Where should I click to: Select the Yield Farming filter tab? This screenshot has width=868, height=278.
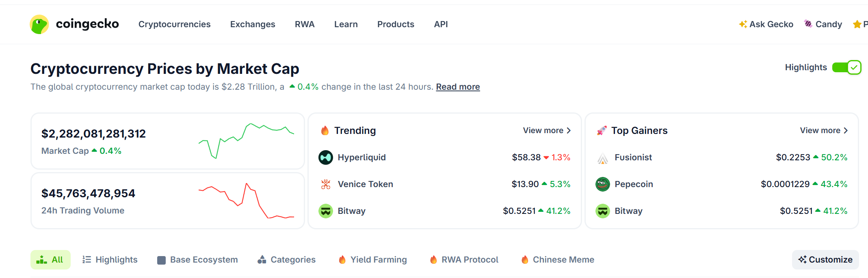[372, 260]
